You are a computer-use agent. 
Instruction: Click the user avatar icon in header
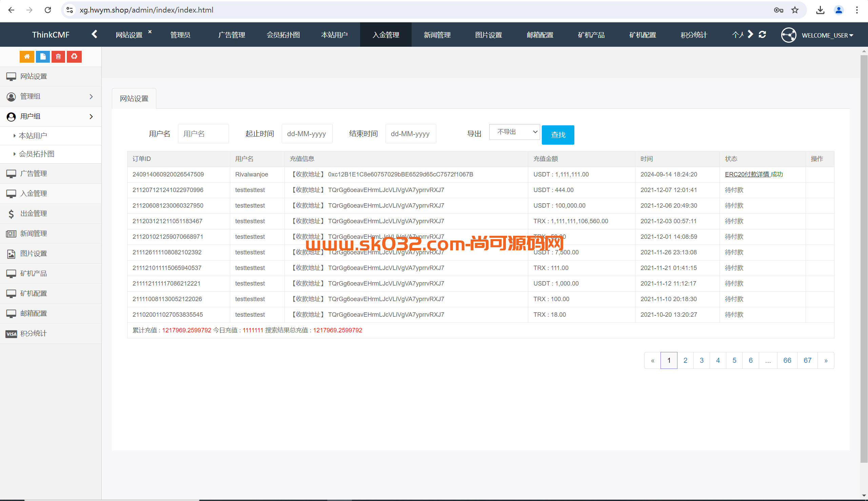pyautogui.click(x=788, y=35)
